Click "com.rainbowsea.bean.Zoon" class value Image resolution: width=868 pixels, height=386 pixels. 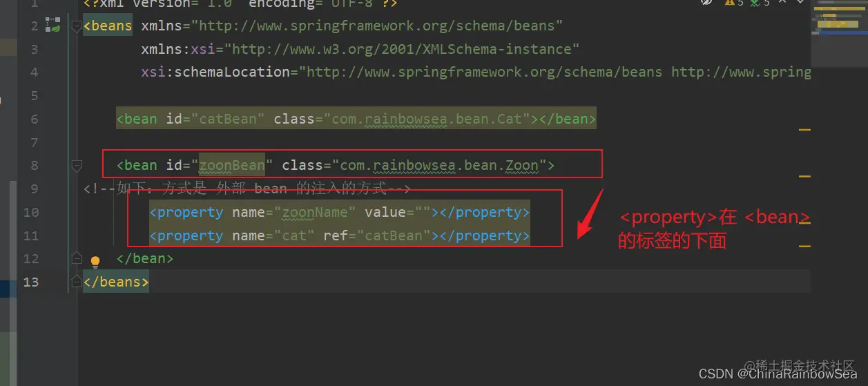(439, 166)
